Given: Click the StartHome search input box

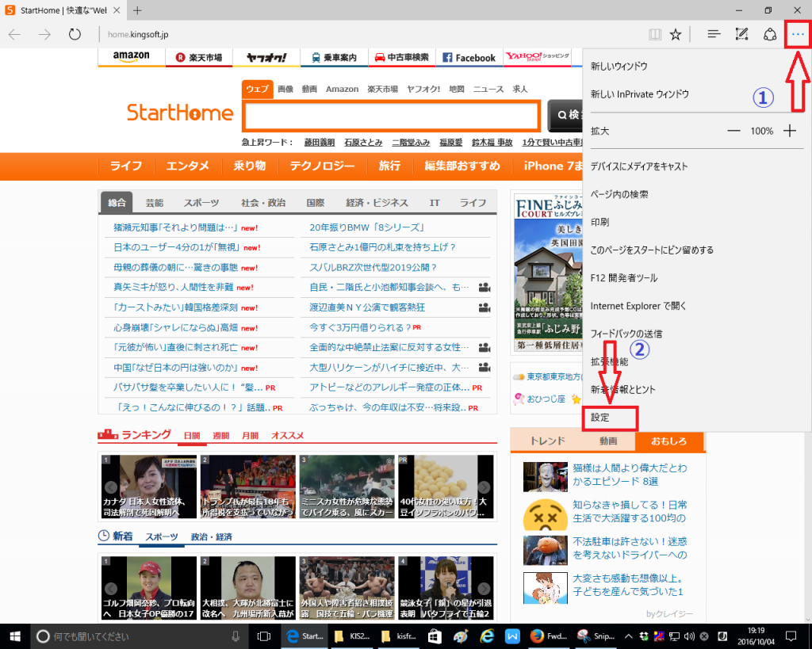Looking at the screenshot, I should pyautogui.click(x=392, y=116).
